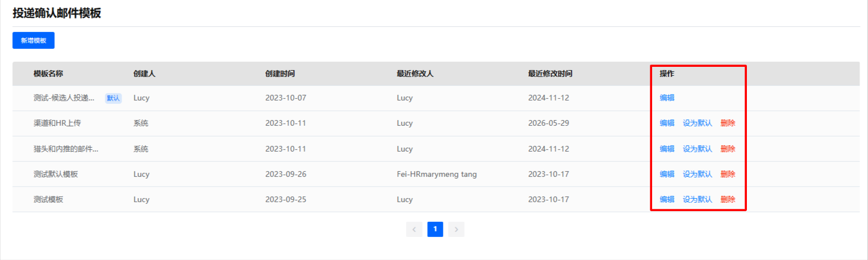Delete the 测试模板 row

(x=727, y=199)
